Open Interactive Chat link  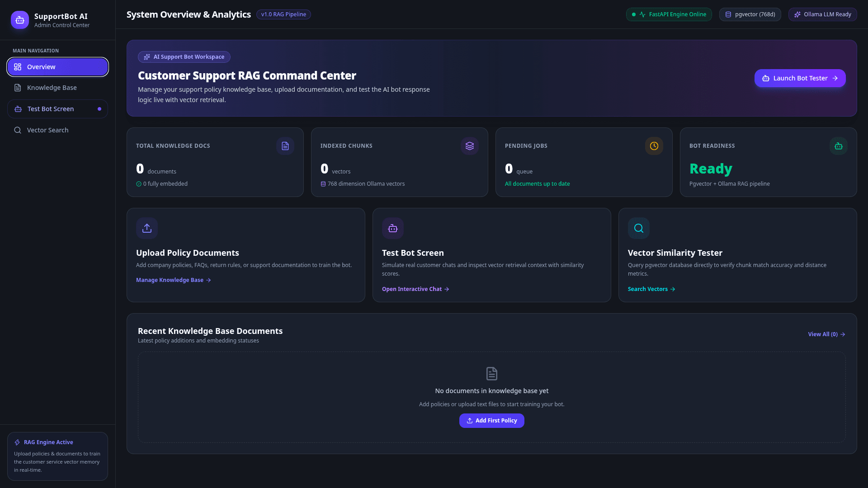pyautogui.click(x=415, y=289)
